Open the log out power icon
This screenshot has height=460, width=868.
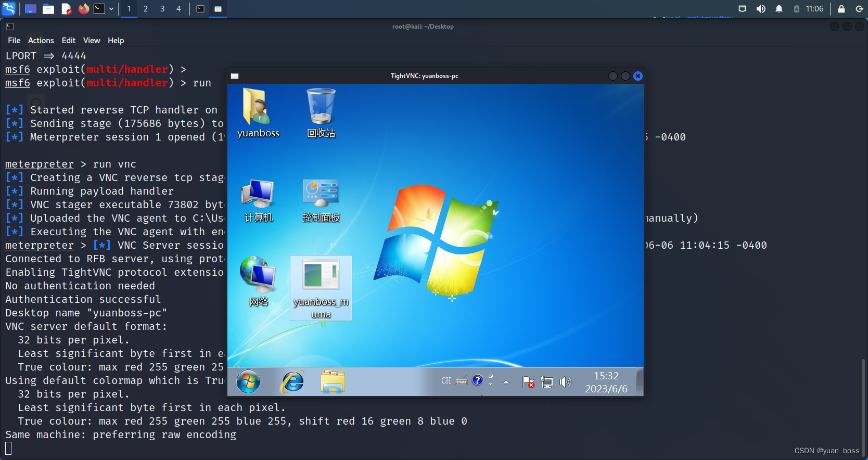pos(859,9)
